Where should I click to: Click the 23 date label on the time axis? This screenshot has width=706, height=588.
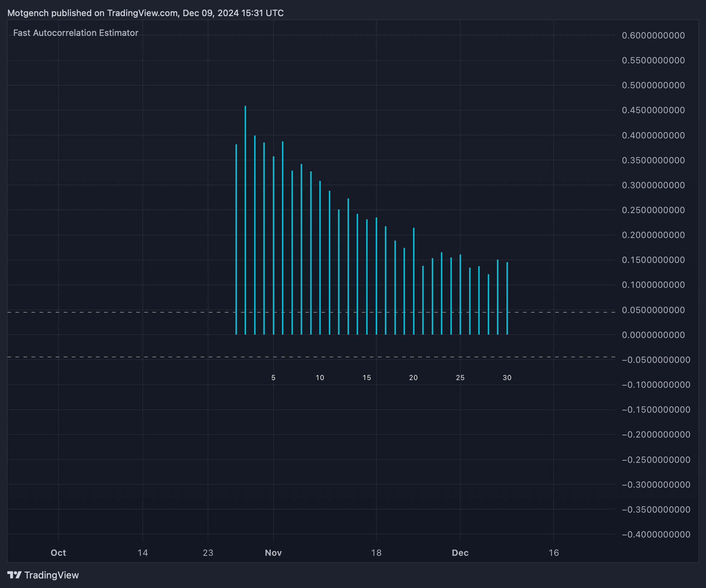tap(208, 553)
